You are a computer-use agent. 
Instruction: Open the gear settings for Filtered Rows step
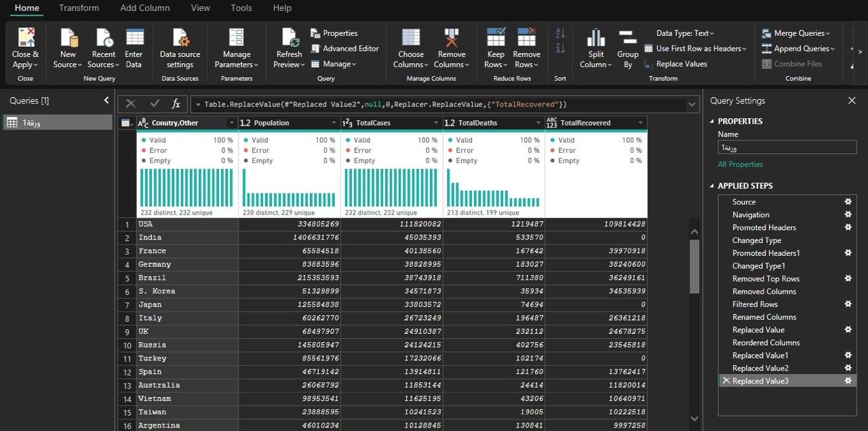click(x=848, y=304)
